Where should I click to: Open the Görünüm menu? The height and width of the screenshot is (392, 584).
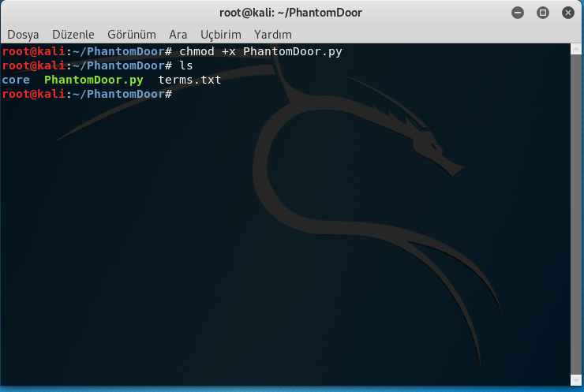tap(132, 35)
